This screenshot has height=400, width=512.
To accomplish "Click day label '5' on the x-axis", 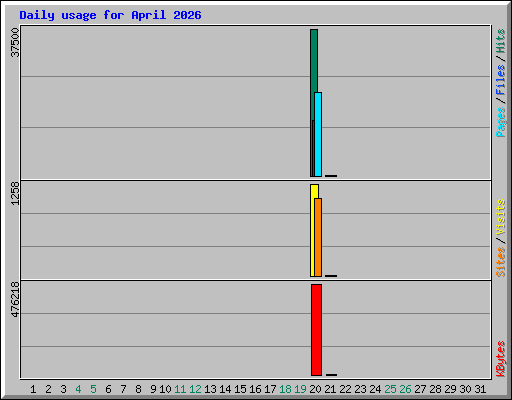I will (93, 389).
